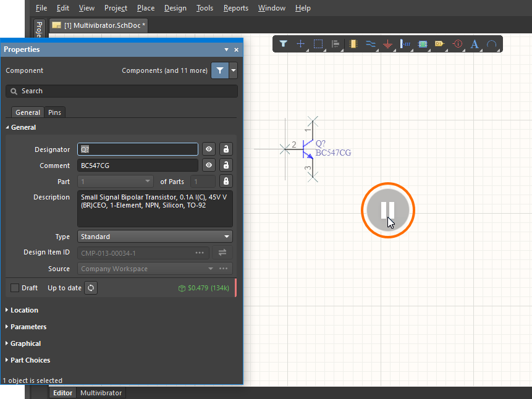Viewport: 532px width, 399px height.
Task: Select the Place Arc tool icon
Action: (x=492, y=44)
